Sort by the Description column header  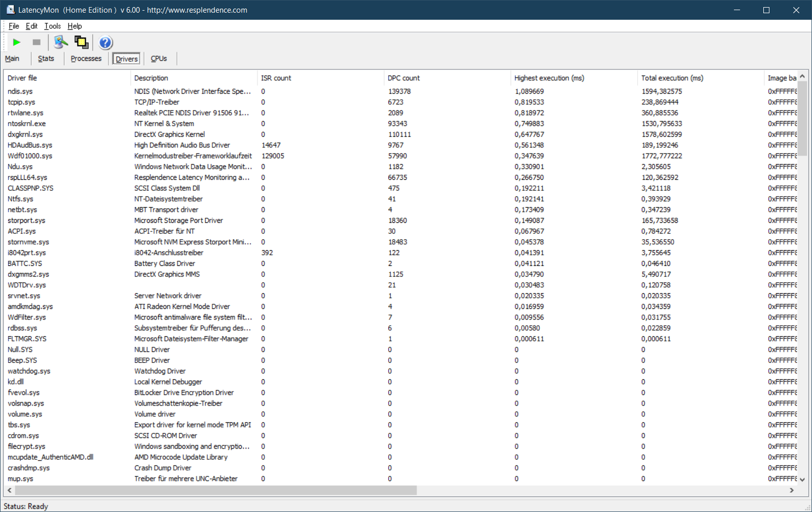click(194, 78)
